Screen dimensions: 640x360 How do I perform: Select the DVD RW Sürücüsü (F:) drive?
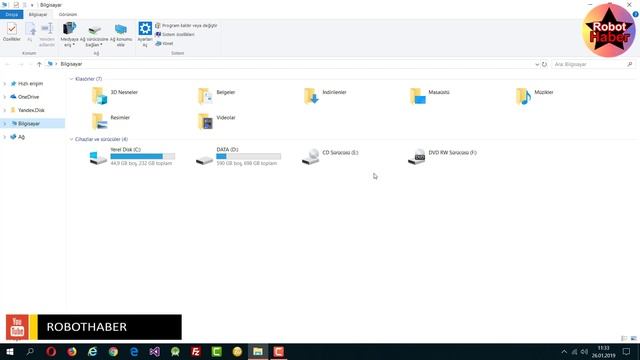(x=442, y=156)
